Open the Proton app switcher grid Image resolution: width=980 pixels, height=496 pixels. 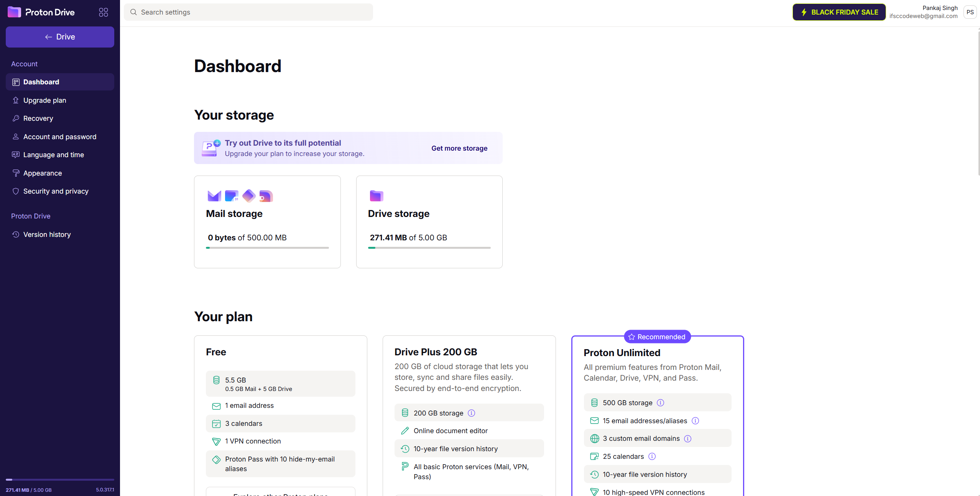click(103, 12)
